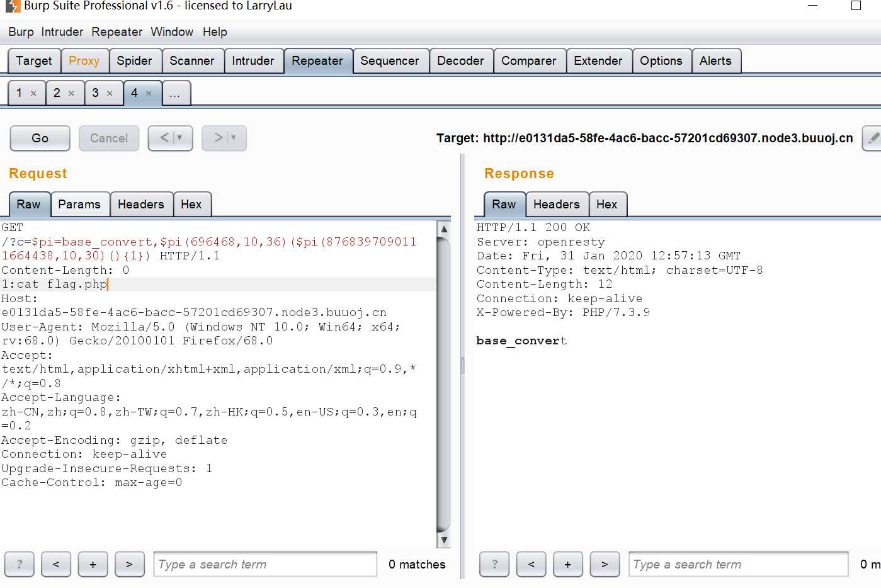Switch to the Sequencer tab
This screenshot has width=881, height=588.
[390, 61]
